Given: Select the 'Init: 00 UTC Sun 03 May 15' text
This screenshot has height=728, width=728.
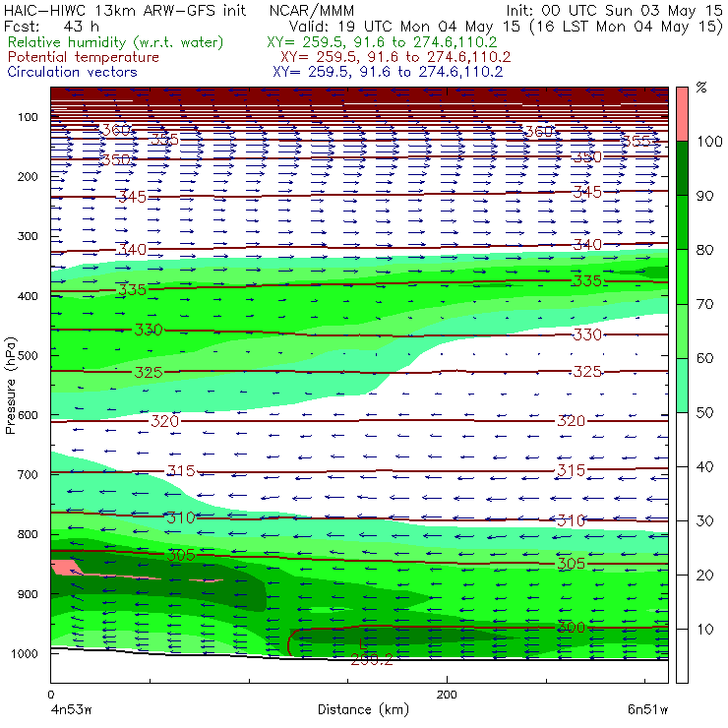Looking at the screenshot, I should click(x=614, y=10).
